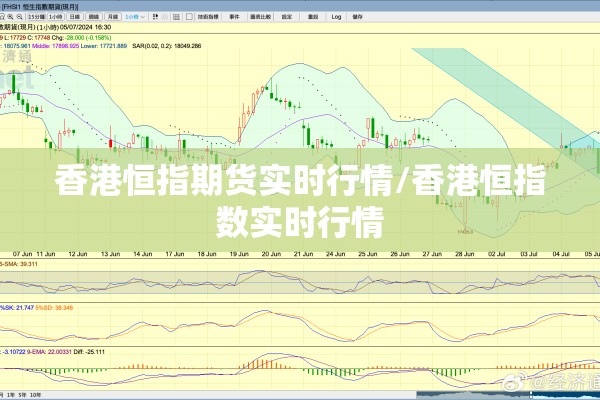Switch to 週線 weekly chart

click(x=94, y=17)
